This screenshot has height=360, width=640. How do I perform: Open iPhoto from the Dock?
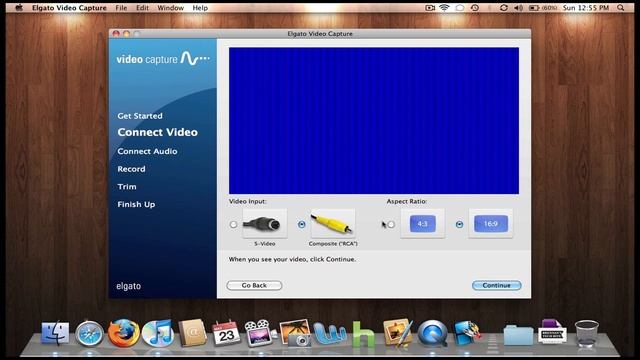click(x=296, y=333)
